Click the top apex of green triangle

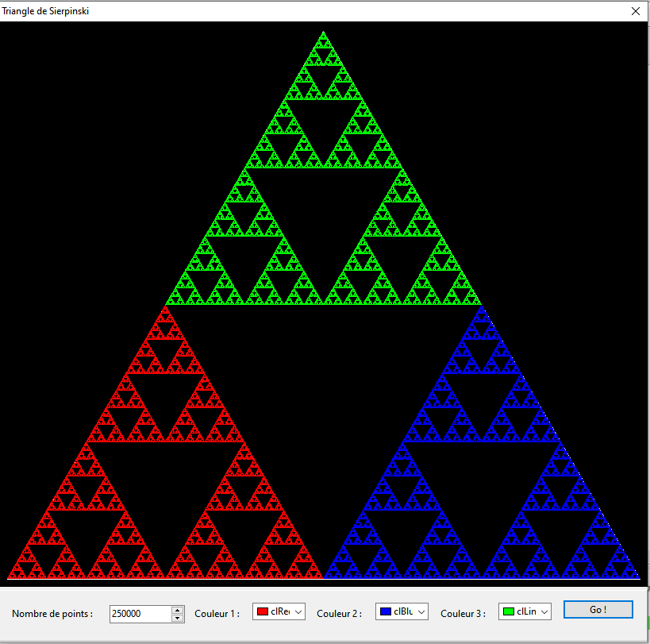pyautogui.click(x=323, y=34)
